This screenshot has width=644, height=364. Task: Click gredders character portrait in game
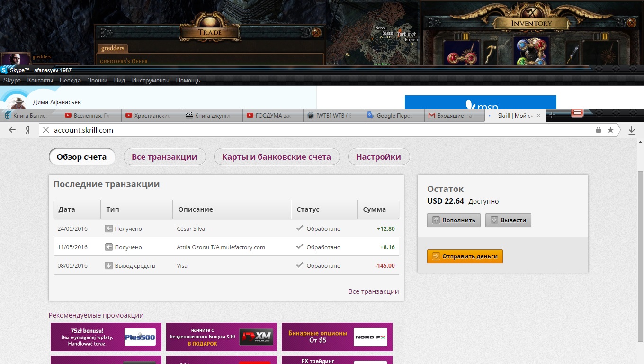16,59
